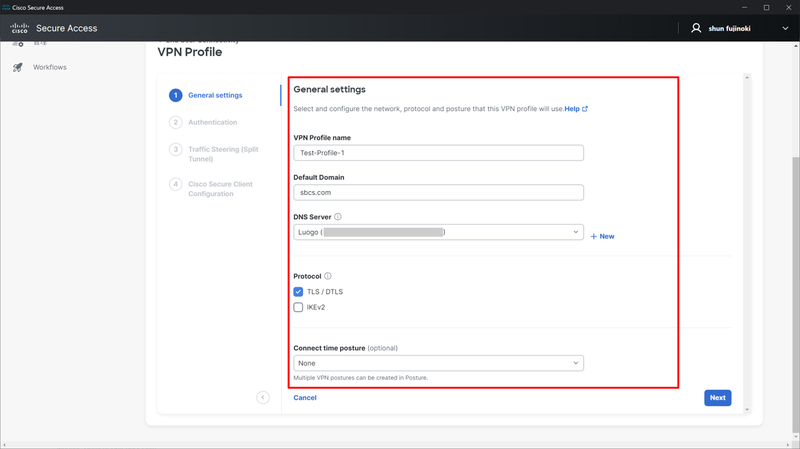The height and width of the screenshot is (449, 800).
Task: Click the VPN Profile name field
Action: (438, 153)
